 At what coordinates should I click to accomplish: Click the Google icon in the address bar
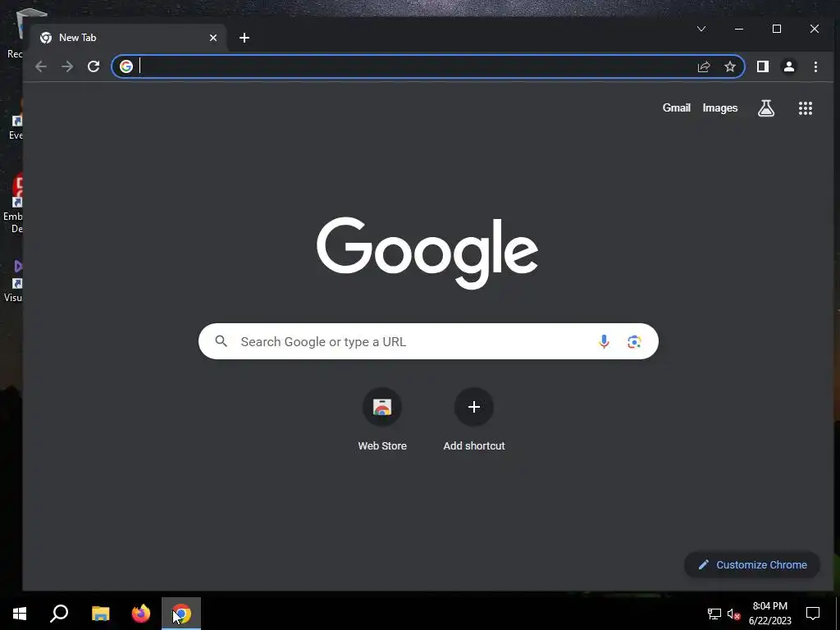pyautogui.click(x=126, y=66)
